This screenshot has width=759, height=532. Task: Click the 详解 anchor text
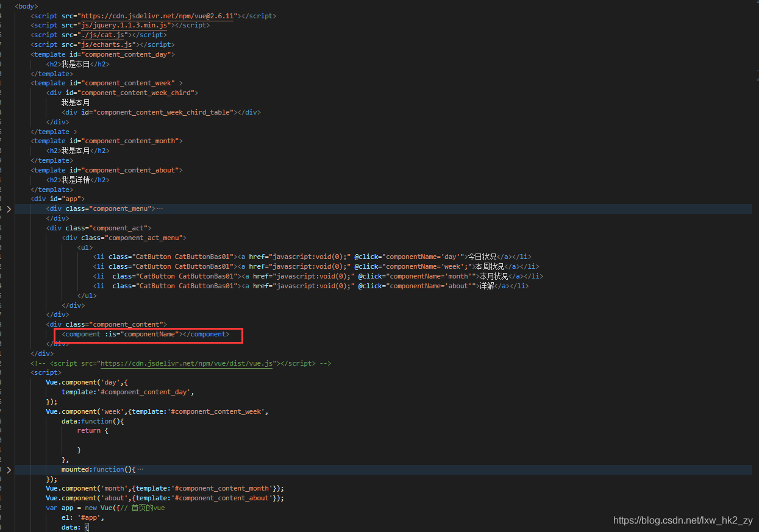[x=486, y=286]
